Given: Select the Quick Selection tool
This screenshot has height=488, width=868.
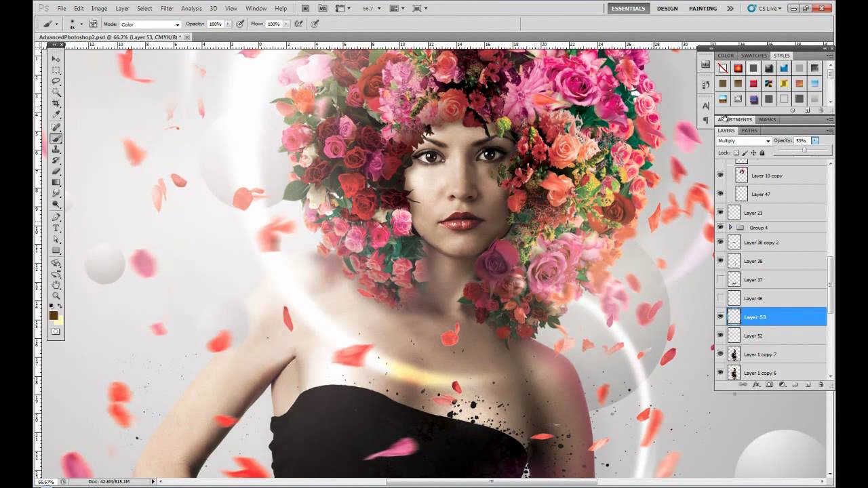Looking at the screenshot, I should [56, 92].
